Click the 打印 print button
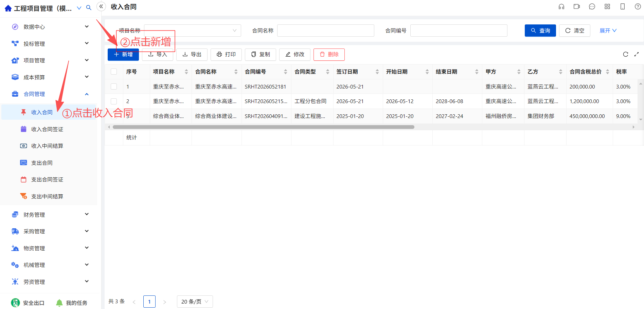Viewport: 644px width, 309px height. click(226, 54)
